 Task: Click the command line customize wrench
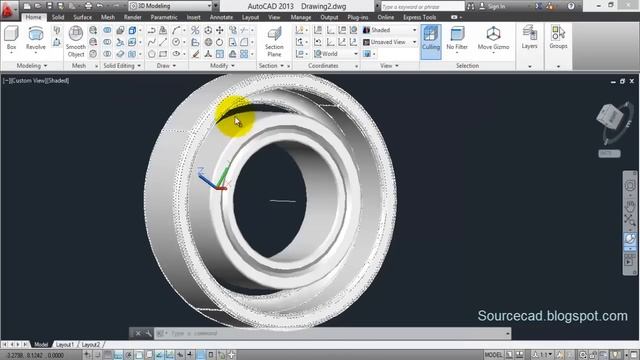point(148,333)
